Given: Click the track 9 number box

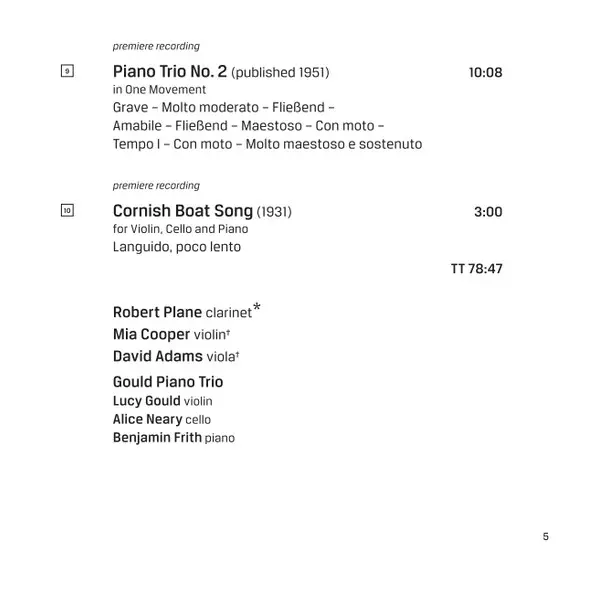Looking at the screenshot, I should coord(67,71).
